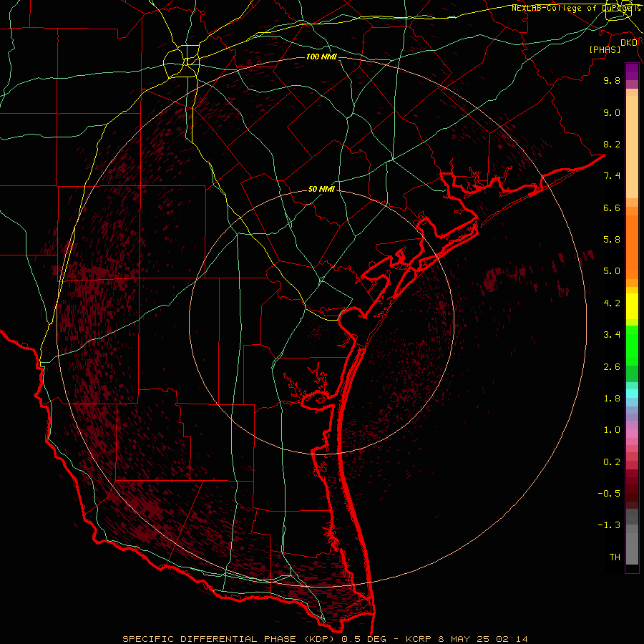Click the yellow segment of the color bar
Image resolution: width=644 pixels, height=644 pixels.
tap(632, 306)
